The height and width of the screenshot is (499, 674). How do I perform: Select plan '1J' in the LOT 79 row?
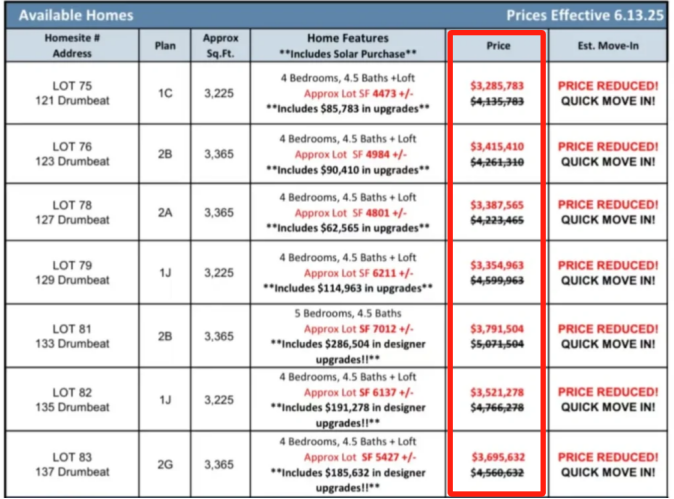tap(165, 272)
